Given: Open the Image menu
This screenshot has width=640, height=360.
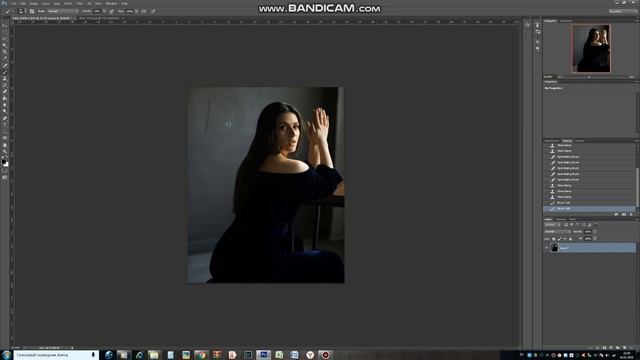Looking at the screenshot, I should [33, 3].
